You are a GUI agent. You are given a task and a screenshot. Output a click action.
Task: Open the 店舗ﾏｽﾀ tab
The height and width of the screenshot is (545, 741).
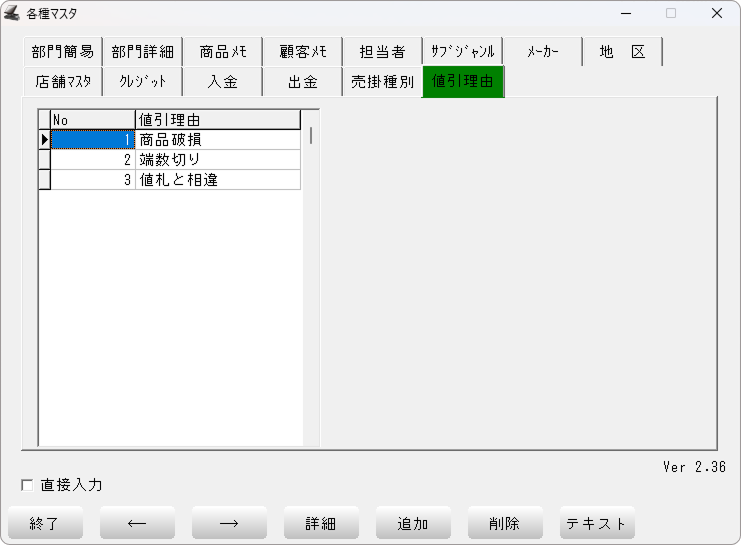(62, 82)
